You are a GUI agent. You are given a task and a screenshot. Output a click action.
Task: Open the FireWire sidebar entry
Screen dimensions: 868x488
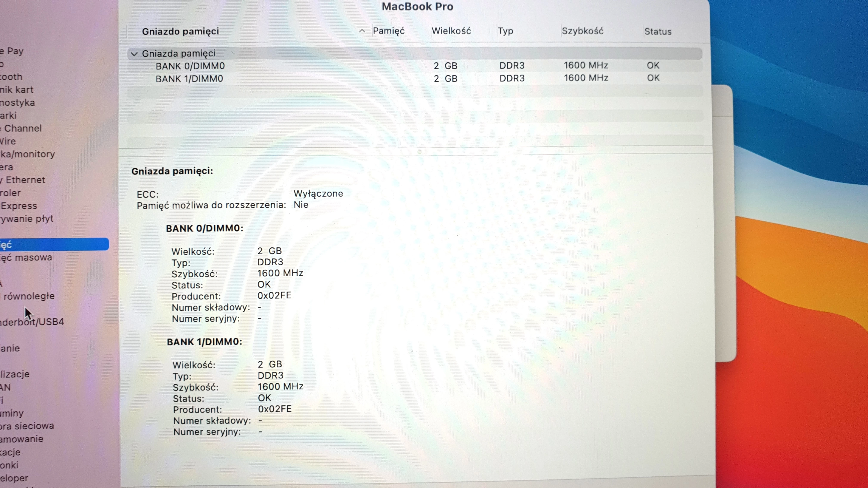pyautogui.click(x=8, y=141)
